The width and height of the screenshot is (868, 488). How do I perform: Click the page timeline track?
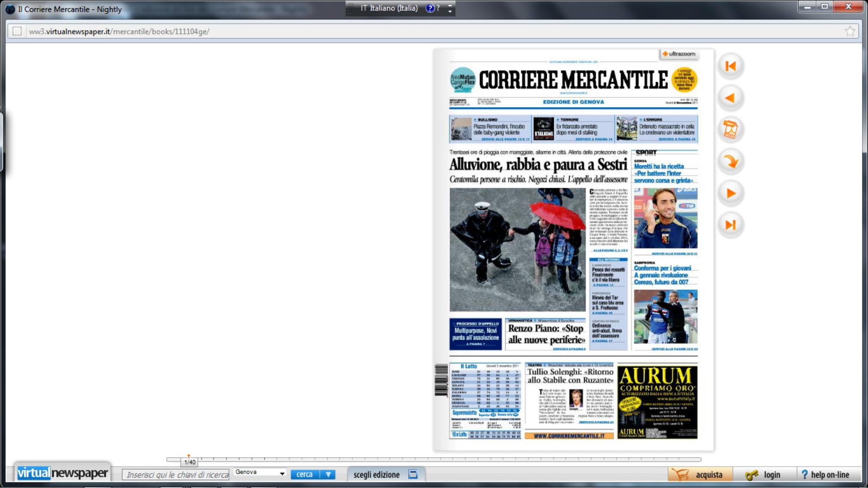(434, 459)
